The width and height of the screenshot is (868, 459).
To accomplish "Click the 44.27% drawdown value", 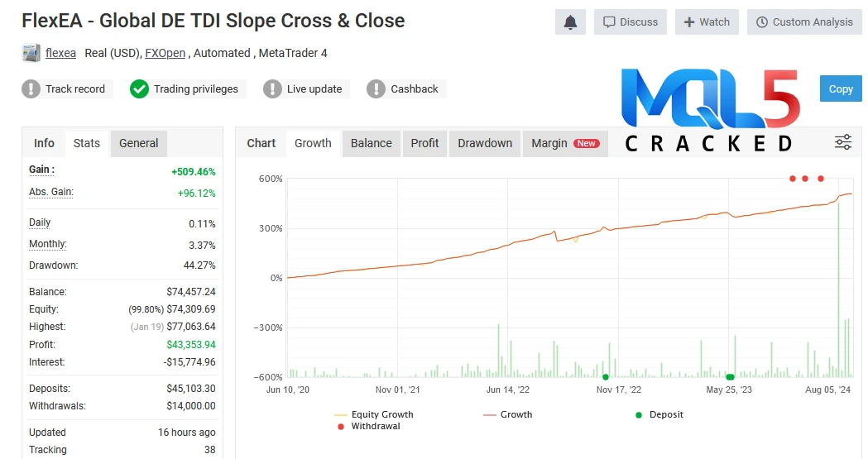I will [199, 265].
